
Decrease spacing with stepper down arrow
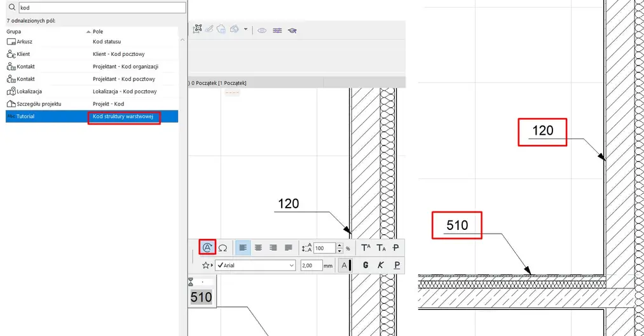point(339,250)
